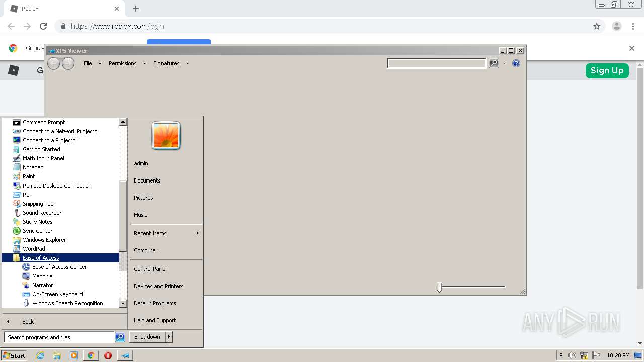Image resolution: width=644 pixels, height=362 pixels.
Task: Open the folder icon on the taskbar
Action: coord(57,355)
